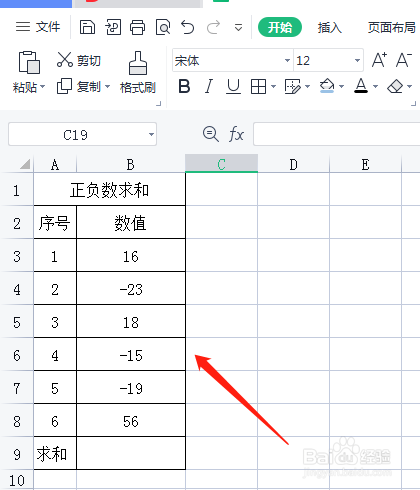
Task: Click the formula bar input
Action: tap(337, 134)
